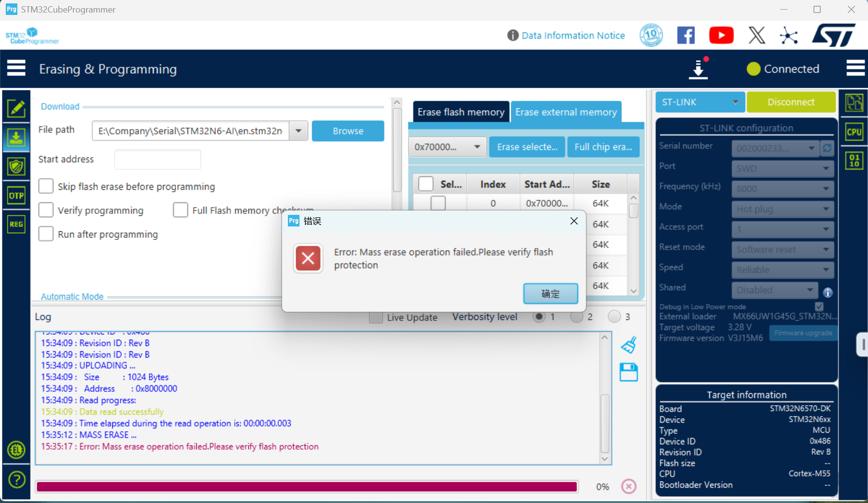This screenshot has height=503, width=868.
Task: Switch to the Erase flash memory tab
Action: click(461, 112)
